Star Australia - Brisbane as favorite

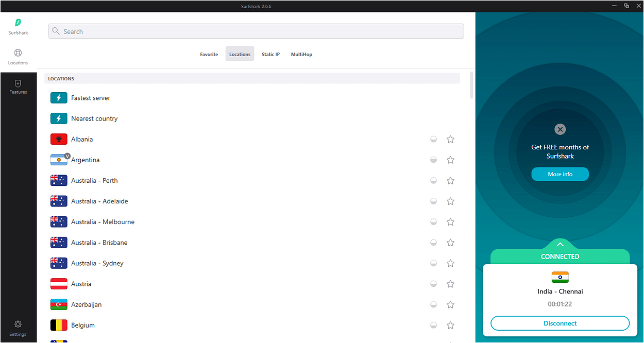coord(451,242)
